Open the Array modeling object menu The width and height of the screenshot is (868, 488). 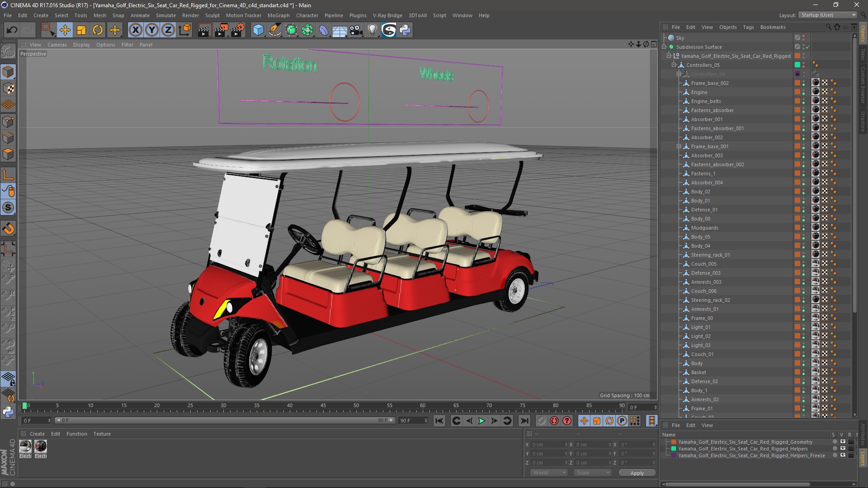[x=307, y=30]
